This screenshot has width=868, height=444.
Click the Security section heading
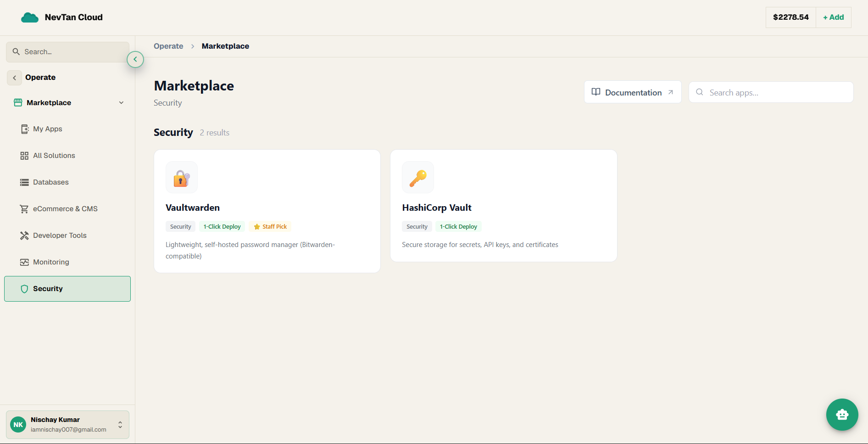pos(173,133)
